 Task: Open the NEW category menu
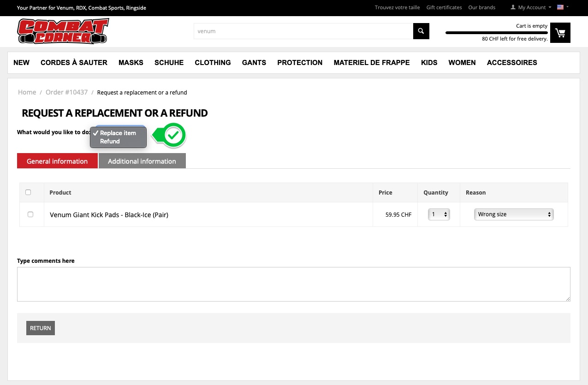tap(22, 63)
